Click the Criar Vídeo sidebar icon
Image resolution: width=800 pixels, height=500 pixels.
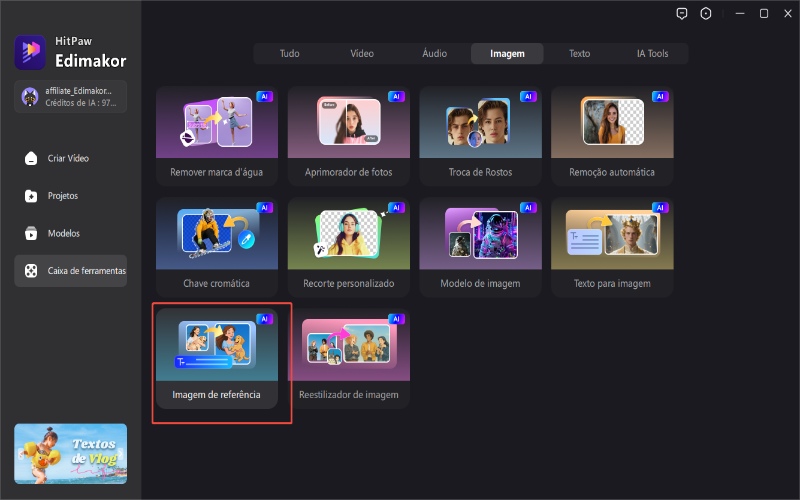pyautogui.click(x=31, y=158)
